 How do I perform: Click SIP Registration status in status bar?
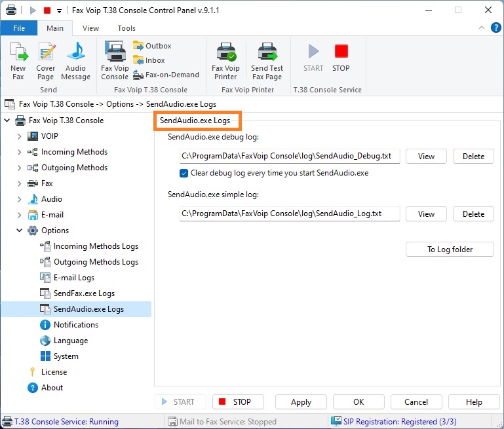(x=394, y=421)
